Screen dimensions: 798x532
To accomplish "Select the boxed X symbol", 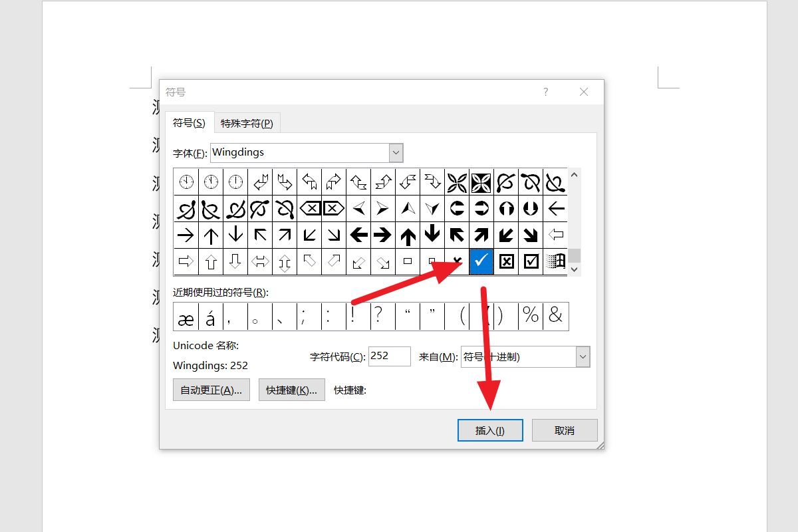I will tap(505, 261).
